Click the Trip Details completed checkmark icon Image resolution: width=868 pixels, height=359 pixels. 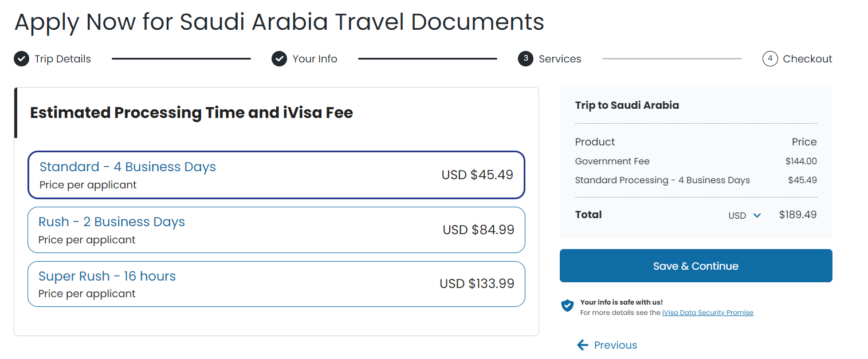(21, 58)
